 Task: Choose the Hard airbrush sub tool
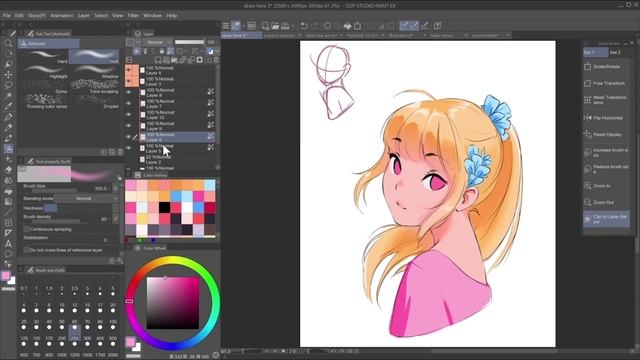pyautogui.click(x=43, y=56)
